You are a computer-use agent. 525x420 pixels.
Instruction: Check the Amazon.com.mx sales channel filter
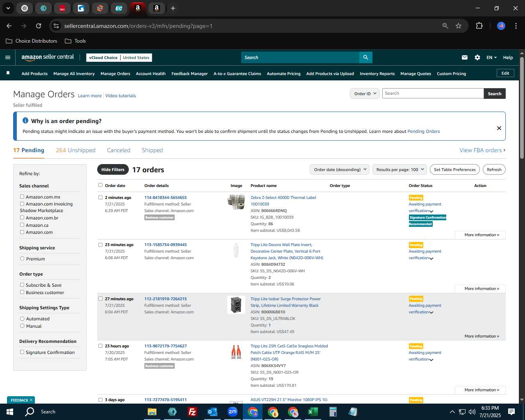click(22, 197)
